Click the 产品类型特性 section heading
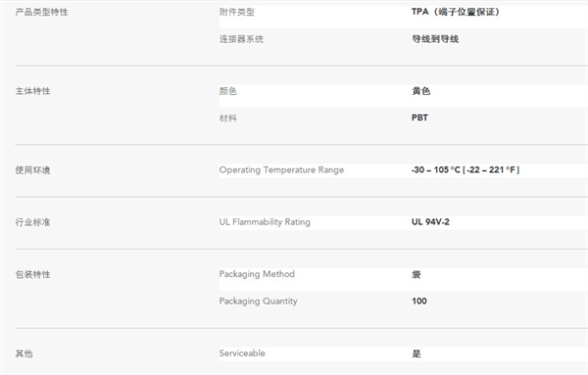 pyautogui.click(x=41, y=12)
